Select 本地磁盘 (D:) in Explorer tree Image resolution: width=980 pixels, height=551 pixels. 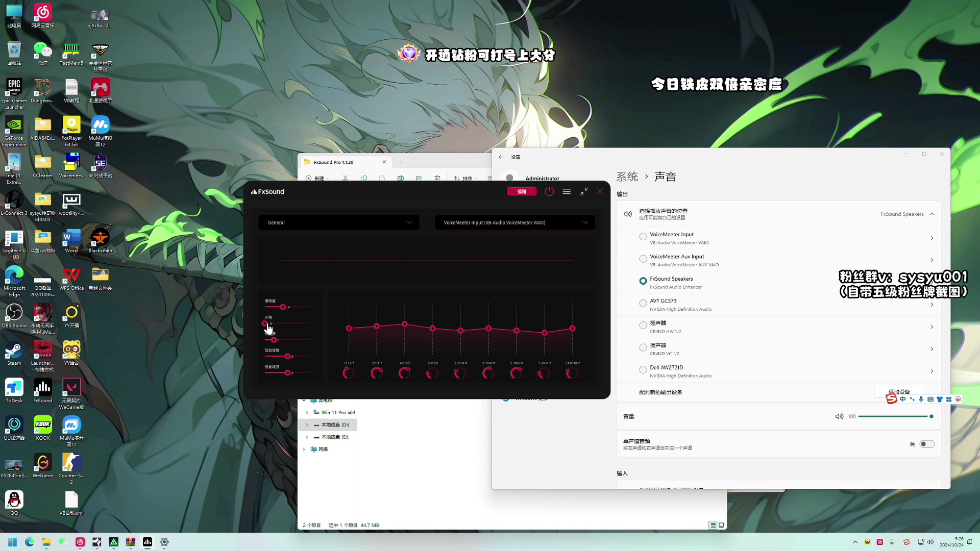(x=328, y=424)
